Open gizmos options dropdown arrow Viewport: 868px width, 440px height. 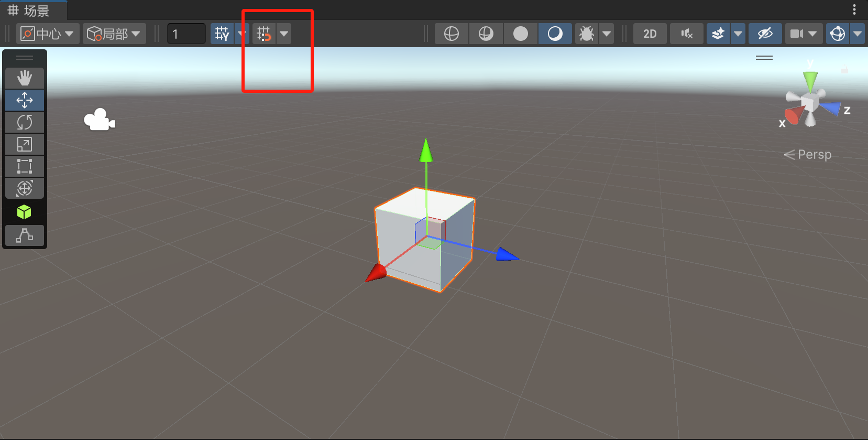[x=858, y=34]
